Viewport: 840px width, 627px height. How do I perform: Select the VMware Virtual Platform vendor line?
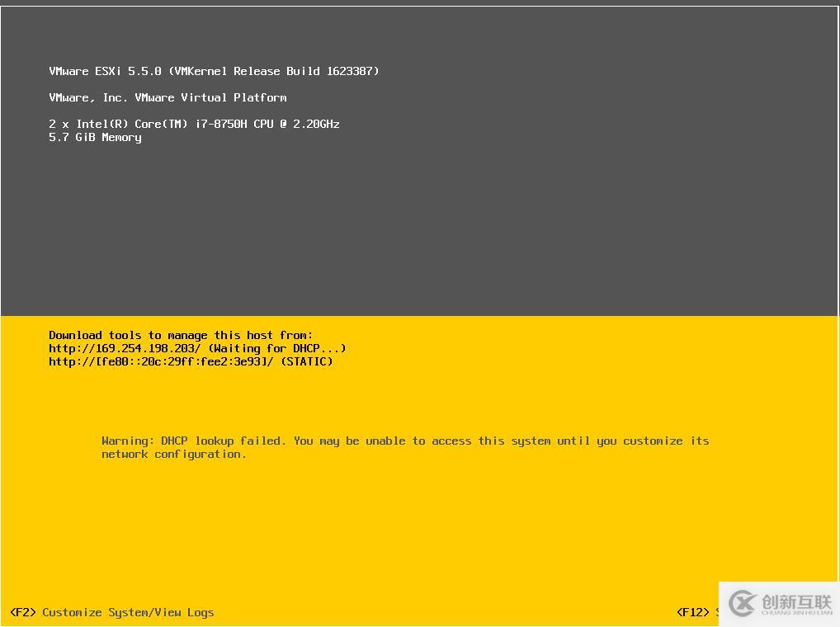coord(168,97)
